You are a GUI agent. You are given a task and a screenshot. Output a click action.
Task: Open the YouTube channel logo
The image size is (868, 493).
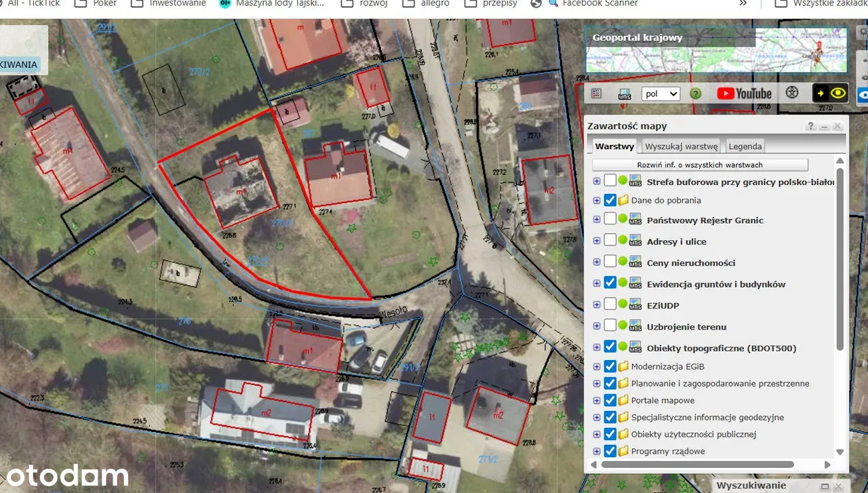[744, 94]
